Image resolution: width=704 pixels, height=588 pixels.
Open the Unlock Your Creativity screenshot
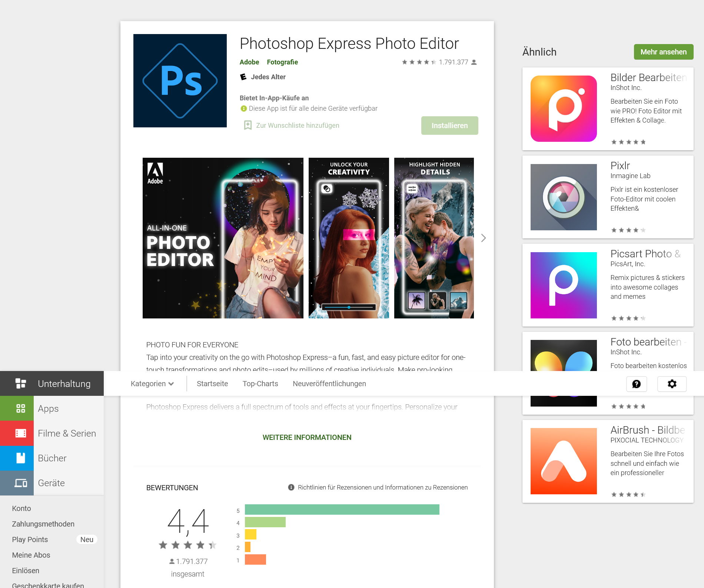pos(349,238)
